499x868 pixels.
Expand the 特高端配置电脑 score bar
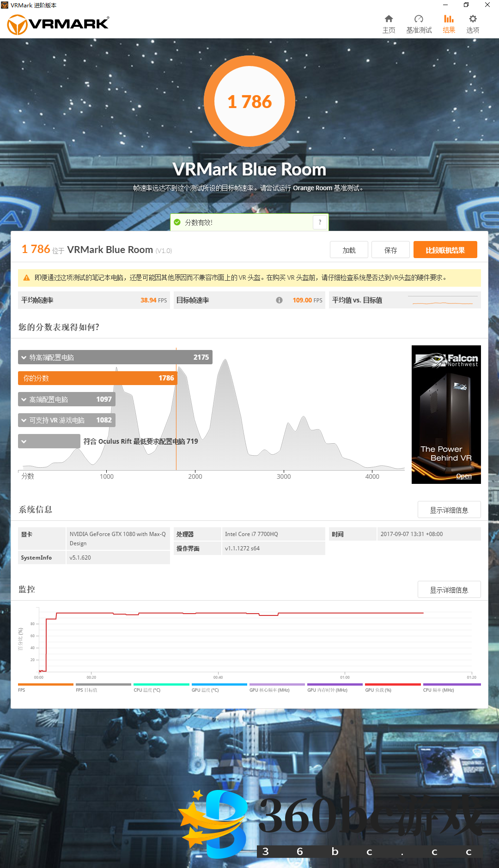click(24, 357)
